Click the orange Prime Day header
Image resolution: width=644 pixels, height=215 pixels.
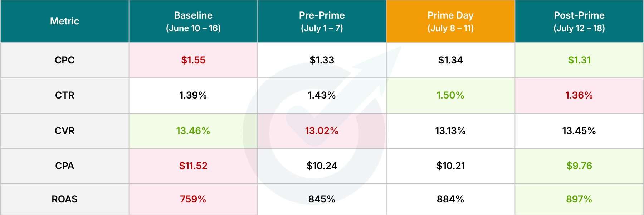(x=451, y=21)
